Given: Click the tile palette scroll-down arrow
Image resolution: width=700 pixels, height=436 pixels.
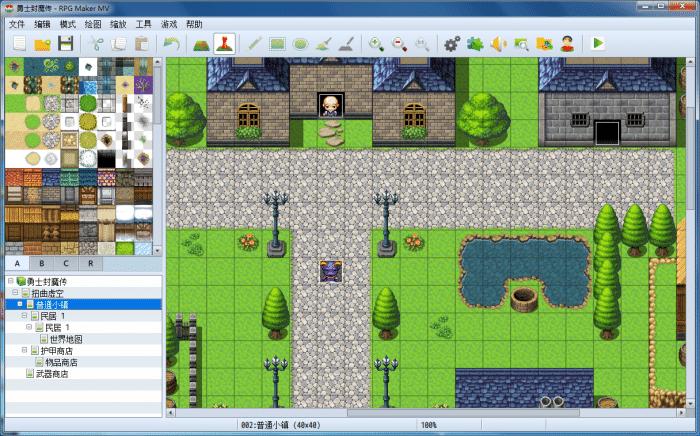Looking at the screenshot, I should (157, 251).
